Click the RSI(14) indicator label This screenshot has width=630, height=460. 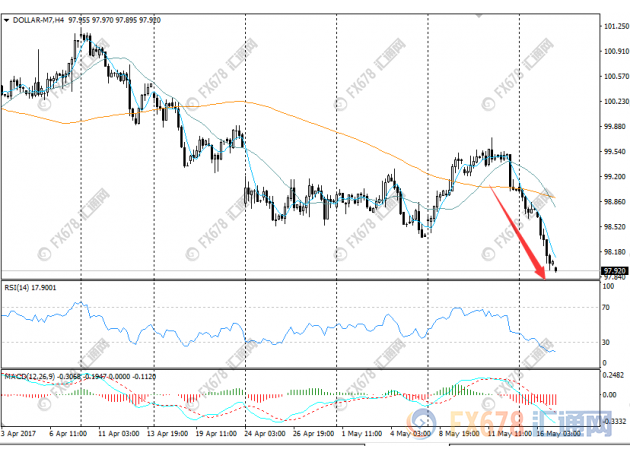coord(19,290)
